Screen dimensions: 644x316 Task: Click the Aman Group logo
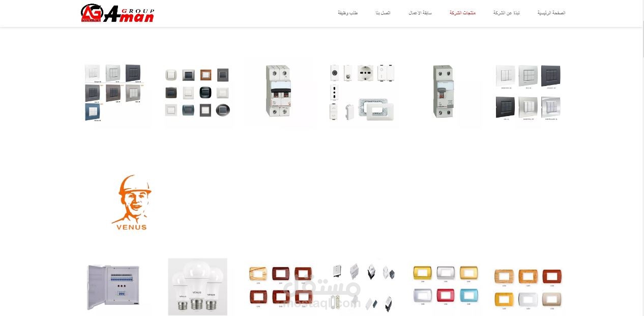click(118, 13)
